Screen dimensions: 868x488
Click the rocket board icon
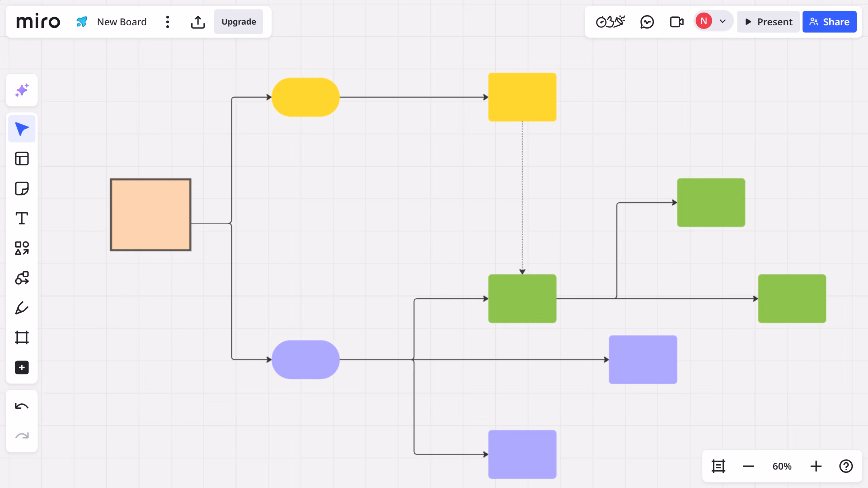(x=82, y=22)
